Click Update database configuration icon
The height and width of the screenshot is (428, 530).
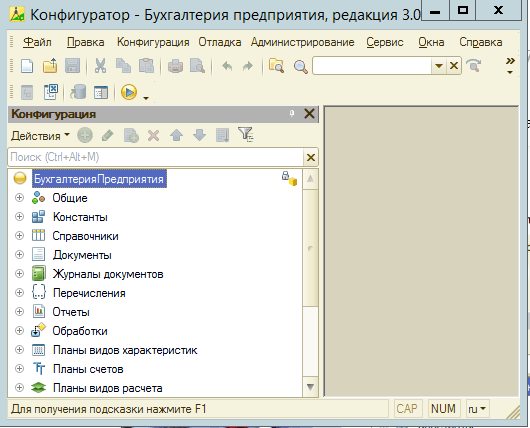(78, 92)
